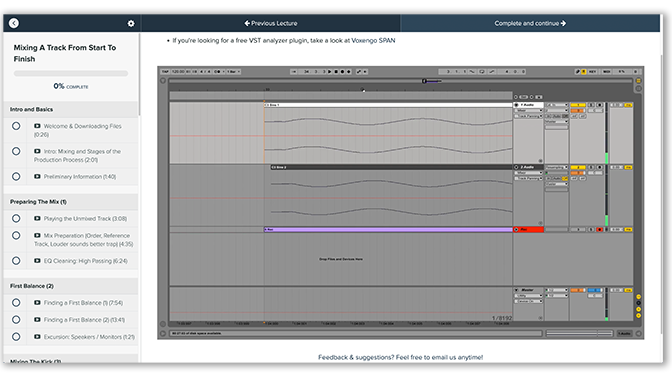Toggle the KEY map mode button
Screen dimensions: 672x378
tap(592, 72)
